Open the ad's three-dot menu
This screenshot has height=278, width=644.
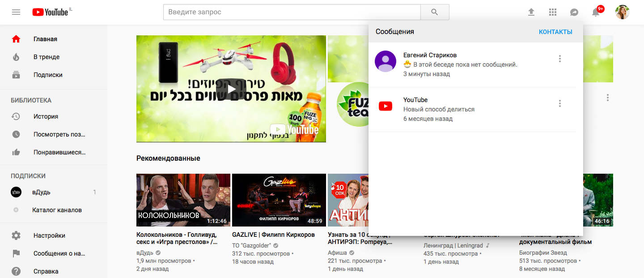[607, 97]
